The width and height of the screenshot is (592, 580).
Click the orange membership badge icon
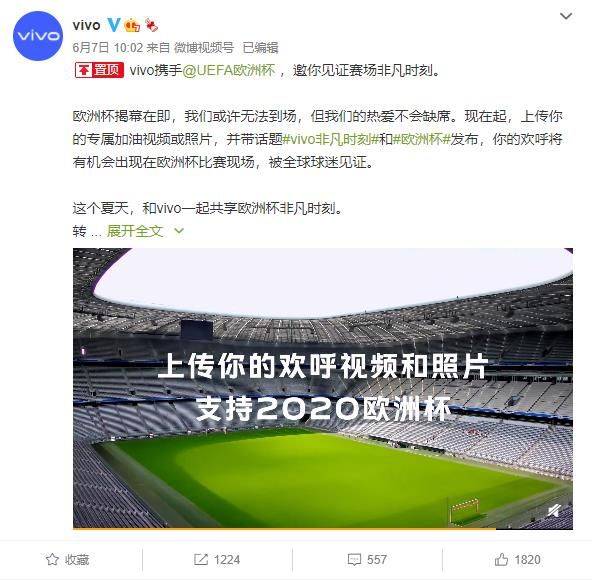click(132, 25)
